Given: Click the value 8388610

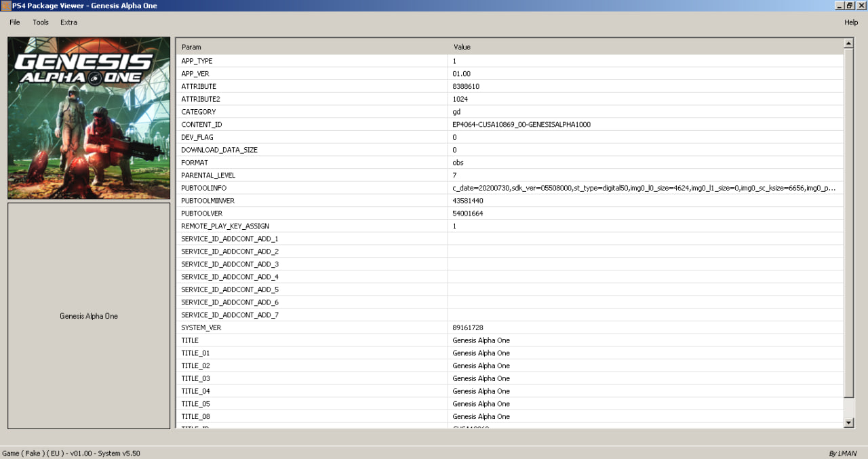Looking at the screenshot, I should coord(467,87).
